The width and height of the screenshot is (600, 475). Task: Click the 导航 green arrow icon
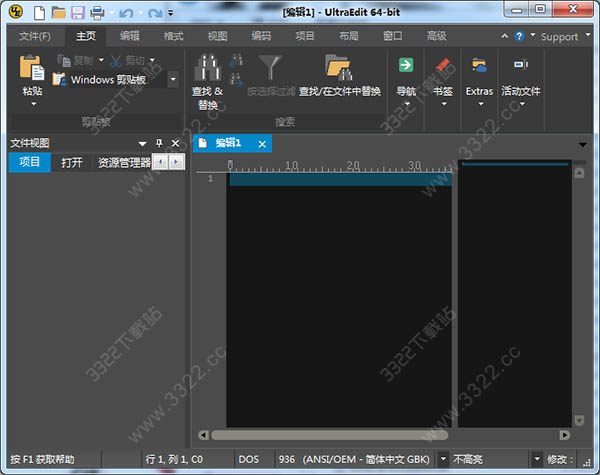pyautogui.click(x=406, y=65)
